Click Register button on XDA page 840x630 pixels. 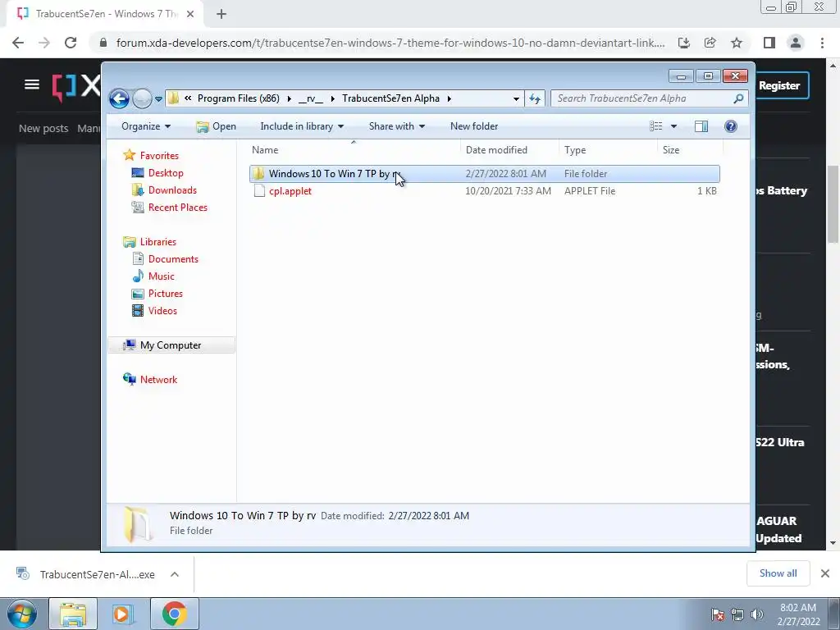pyautogui.click(x=779, y=85)
